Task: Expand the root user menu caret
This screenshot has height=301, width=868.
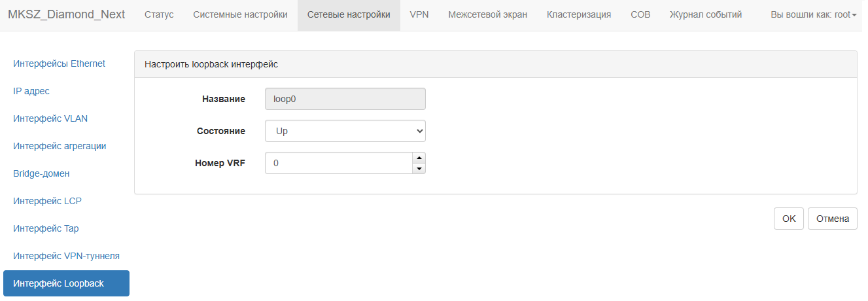Action: click(x=854, y=15)
